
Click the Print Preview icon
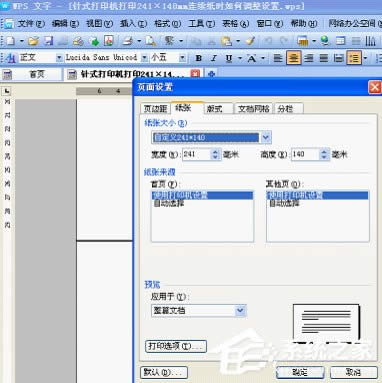(x=150, y=41)
